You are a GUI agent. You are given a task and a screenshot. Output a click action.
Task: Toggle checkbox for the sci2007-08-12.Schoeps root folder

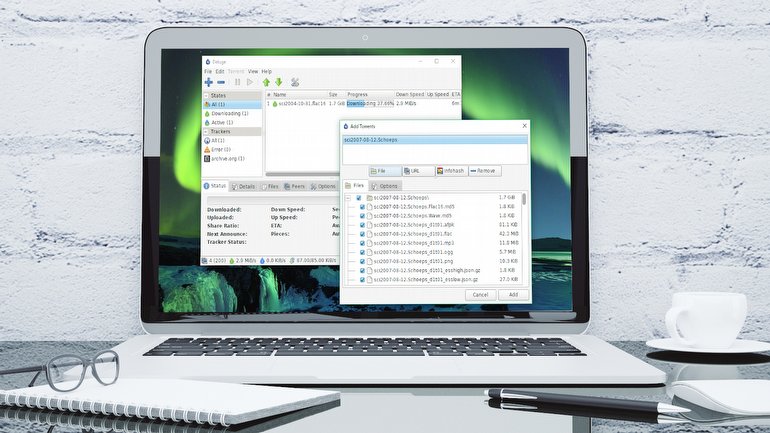click(358, 198)
